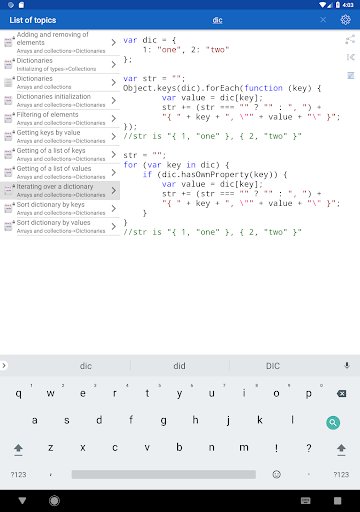Tap the edit note icon below arrows
This screenshot has height=512, width=360.
coord(350,76)
